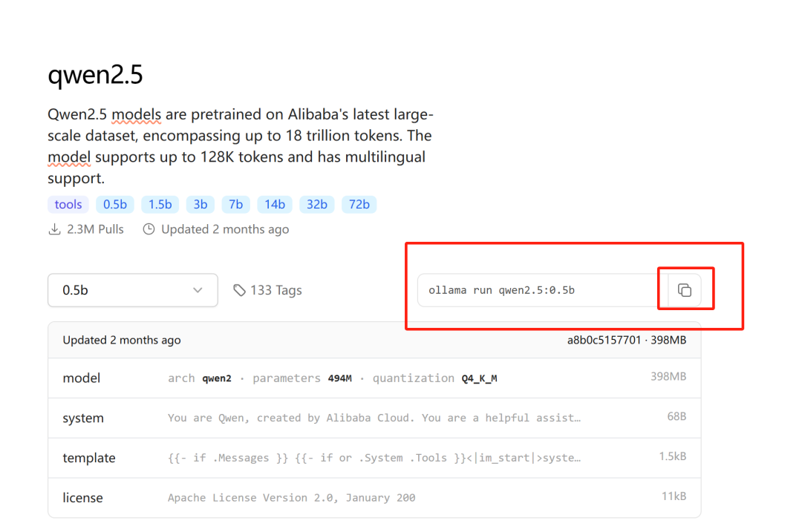Image resolution: width=802 pixels, height=532 pixels.
Task: Click the template text starting '{{- if .Messages'
Action: pos(374,458)
